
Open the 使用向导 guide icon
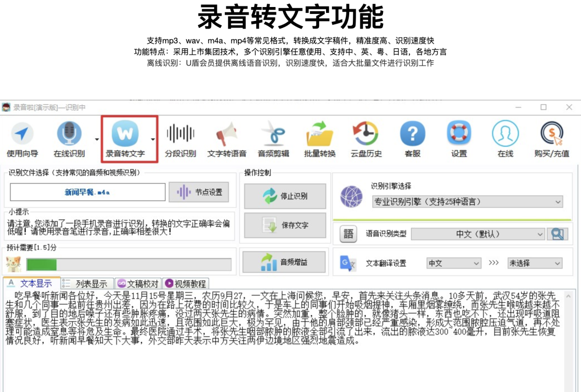[x=22, y=140]
